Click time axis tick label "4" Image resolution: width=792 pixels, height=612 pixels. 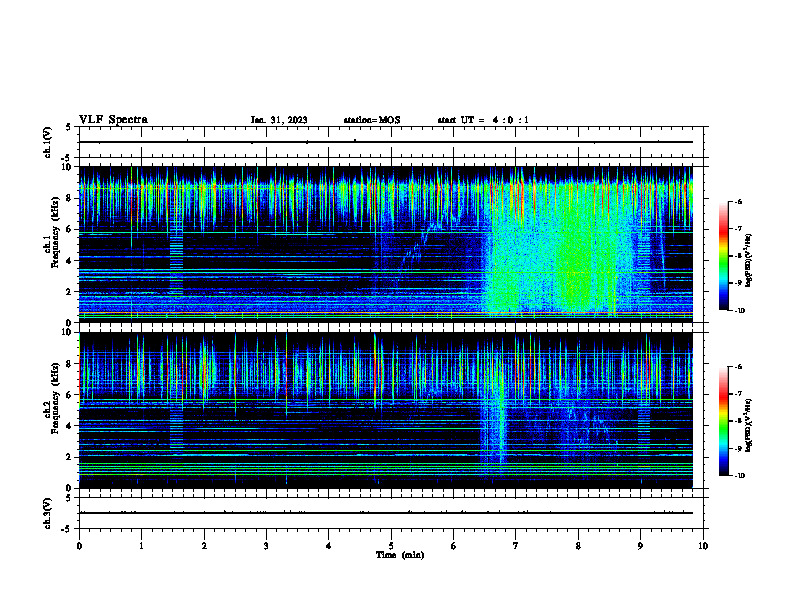pos(329,546)
